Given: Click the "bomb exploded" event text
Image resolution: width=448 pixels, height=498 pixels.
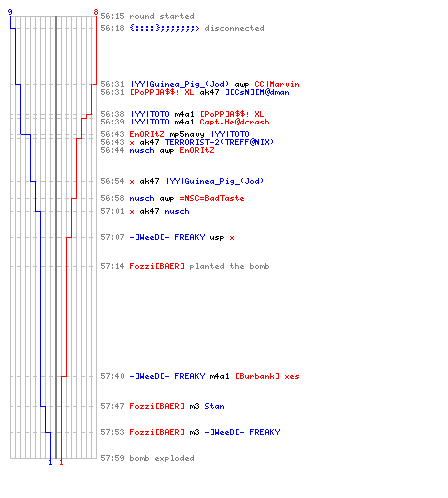Looking at the screenshot, I should pos(162,458).
